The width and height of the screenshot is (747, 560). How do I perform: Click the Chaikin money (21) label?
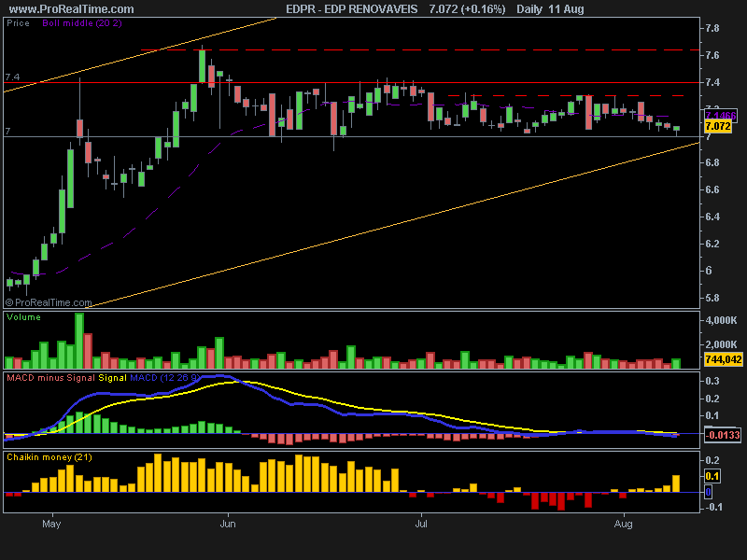coord(49,457)
